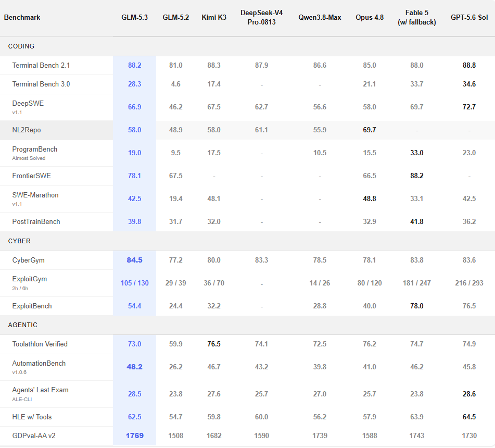Select the Agents' Last Exam label
The height and width of the screenshot is (448, 495).
point(41,390)
